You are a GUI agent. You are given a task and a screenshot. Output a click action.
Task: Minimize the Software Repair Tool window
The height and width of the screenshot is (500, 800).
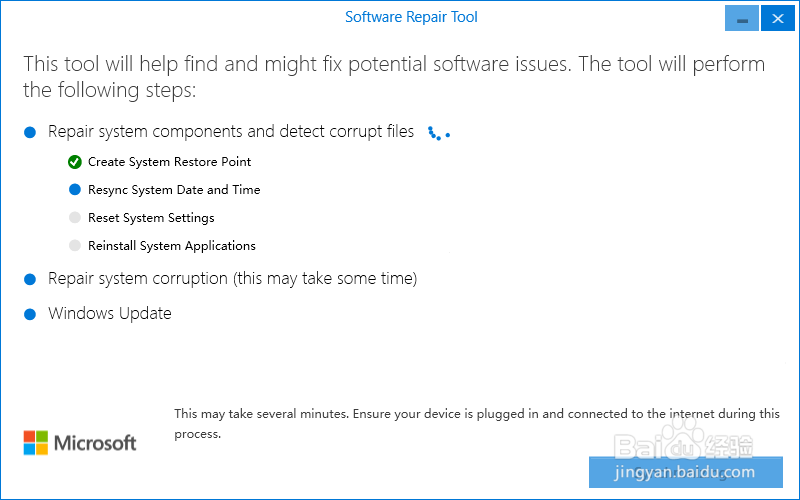tap(741, 19)
